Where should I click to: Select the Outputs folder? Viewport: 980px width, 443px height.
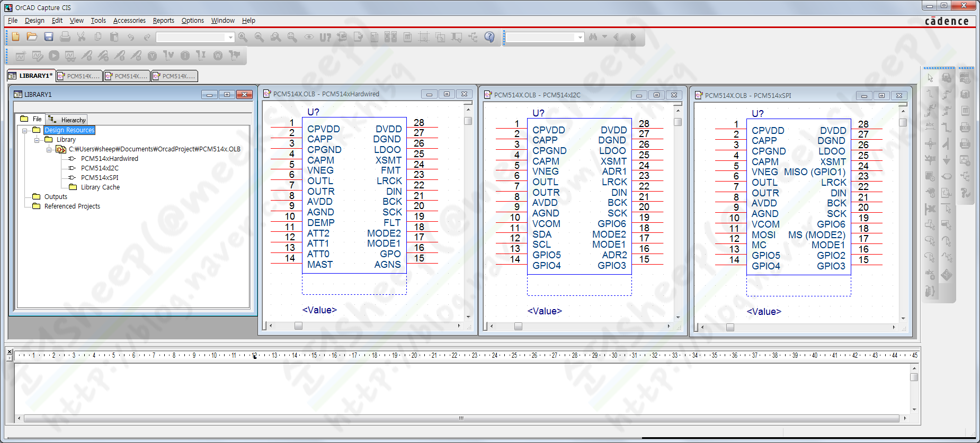56,197
